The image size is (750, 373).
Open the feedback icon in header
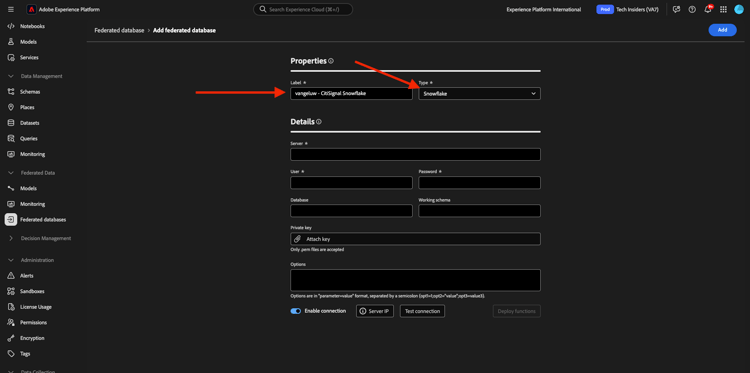coord(676,10)
